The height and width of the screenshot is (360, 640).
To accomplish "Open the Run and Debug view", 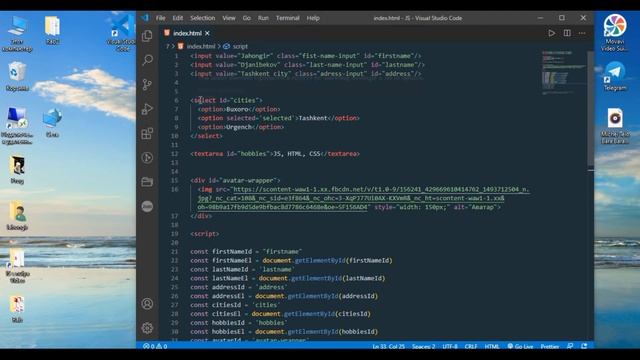I will [x=147, y=109].
